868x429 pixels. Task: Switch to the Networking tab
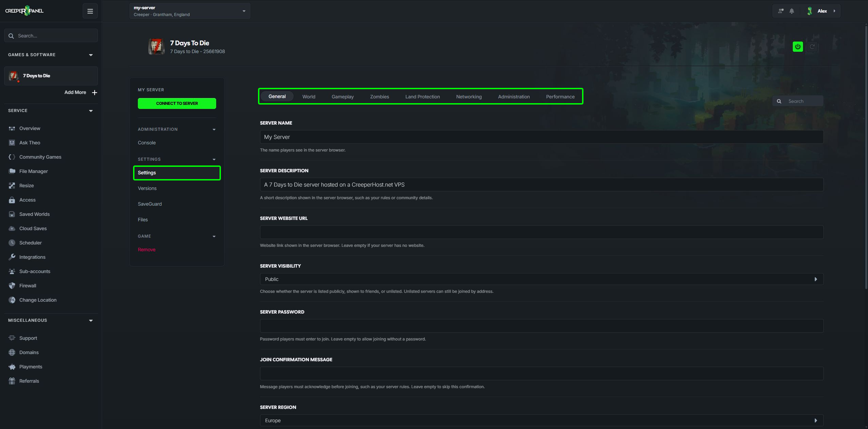click(469, 97)
